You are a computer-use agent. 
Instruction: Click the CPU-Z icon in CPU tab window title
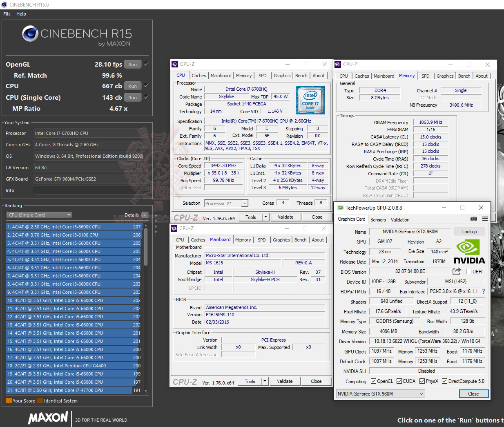click(x=175, y=64)
